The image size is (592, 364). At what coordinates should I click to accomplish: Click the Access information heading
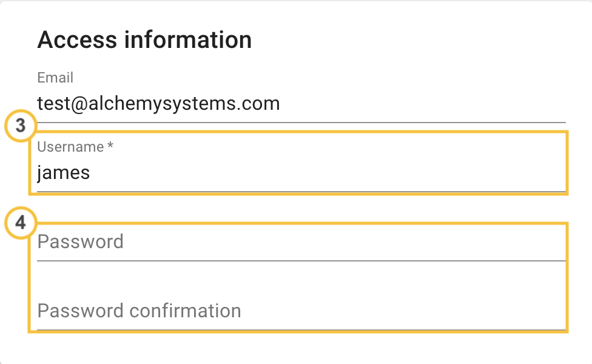[x=144, y=40]
